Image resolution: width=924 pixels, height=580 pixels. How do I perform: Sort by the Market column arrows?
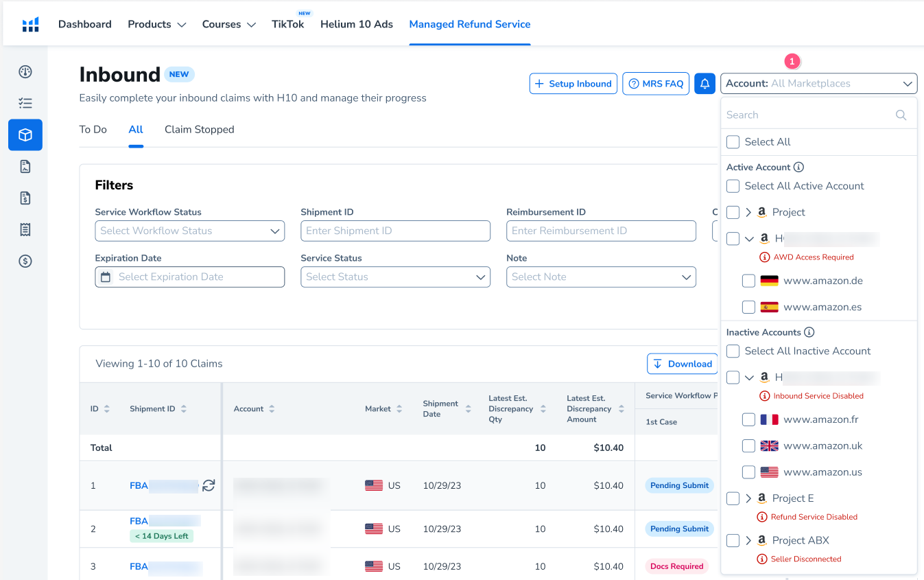(x=399, y=409)
